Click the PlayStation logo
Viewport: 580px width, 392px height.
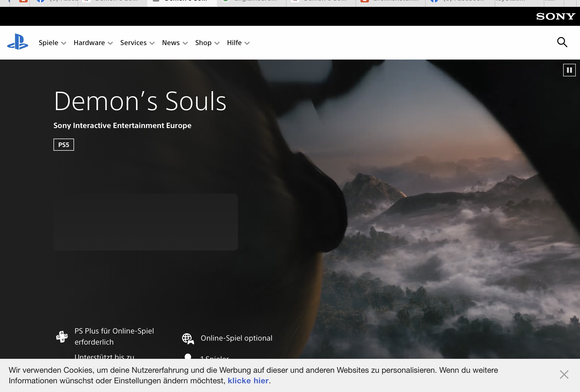point(18,42)
